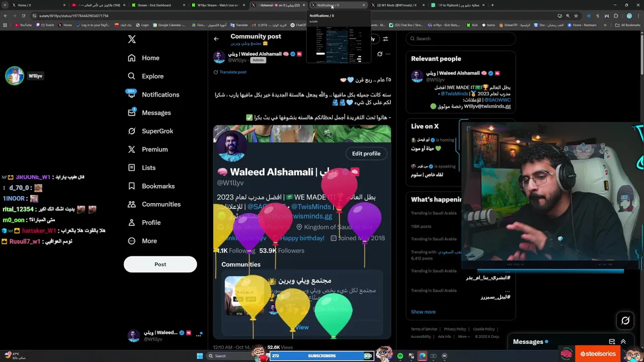
Task: Open the trending entry showing 118K posts
Action: pos(434,220)
